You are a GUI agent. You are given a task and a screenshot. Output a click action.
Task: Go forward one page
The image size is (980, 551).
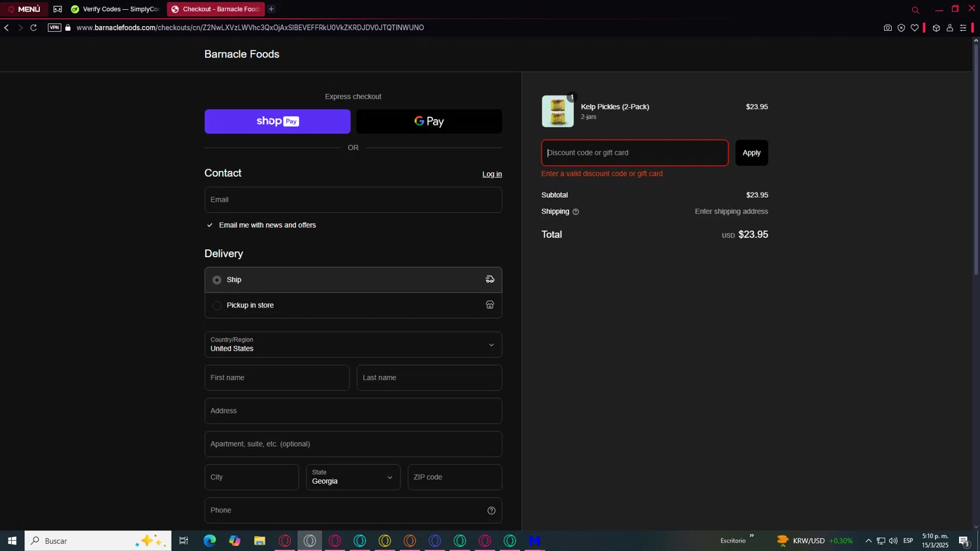point(20,27)
